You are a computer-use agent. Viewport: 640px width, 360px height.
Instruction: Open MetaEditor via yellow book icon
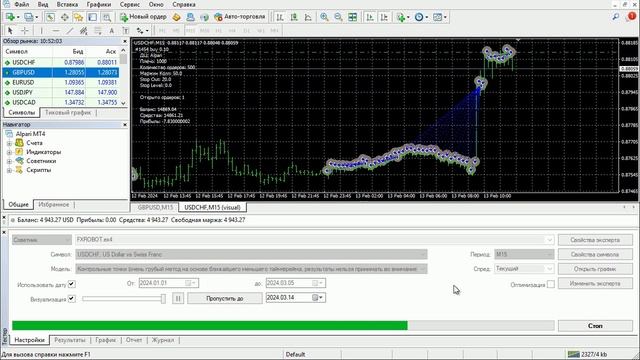pyautogui.click(x=176, y=17)
